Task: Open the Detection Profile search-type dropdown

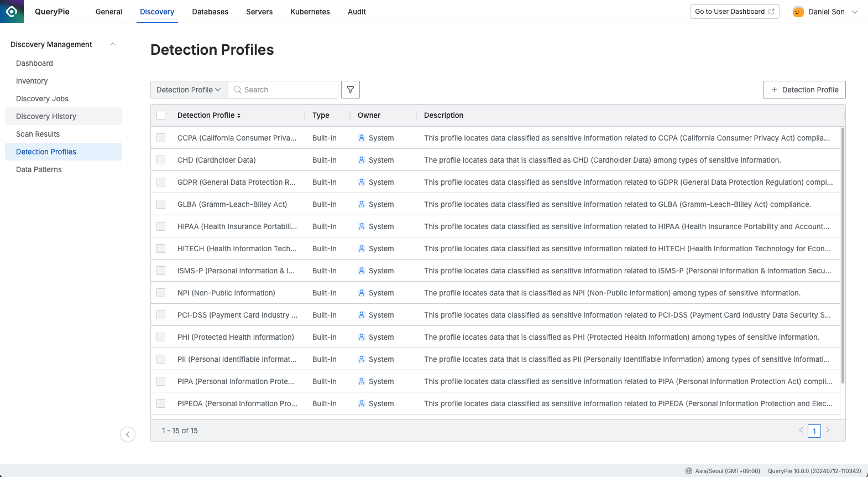Action: tap(189, 90)
